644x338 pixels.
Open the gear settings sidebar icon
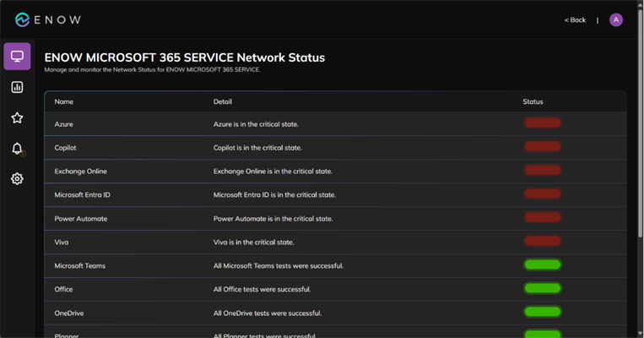(17, 179)
